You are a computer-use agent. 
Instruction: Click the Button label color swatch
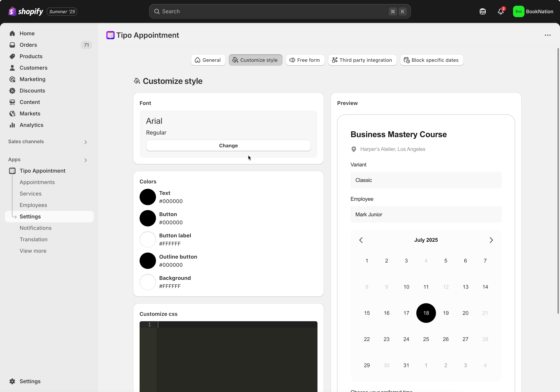[x=148, y=239]
